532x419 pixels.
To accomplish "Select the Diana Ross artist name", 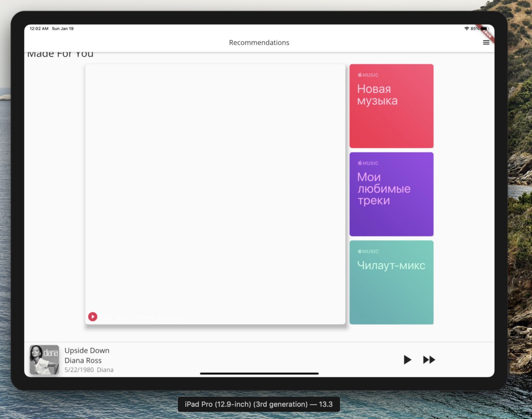I will pyautogui.click(x=83, y=360).
